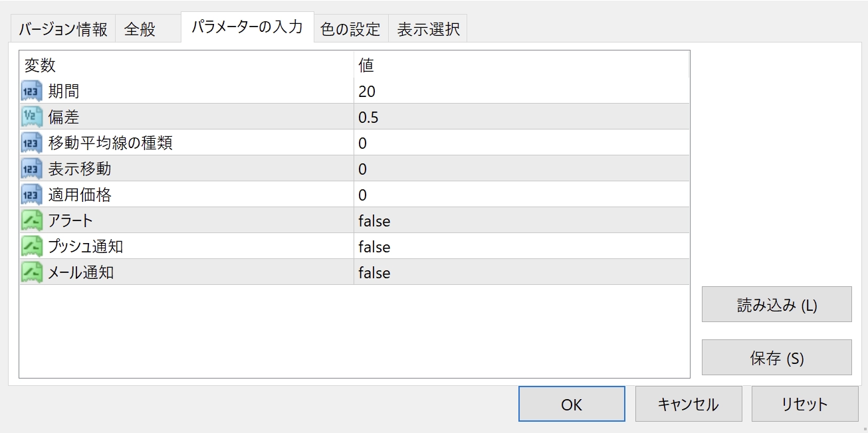Click the boolean icon beside メール通知
This screenshot has height=433, width=868.
31,272
